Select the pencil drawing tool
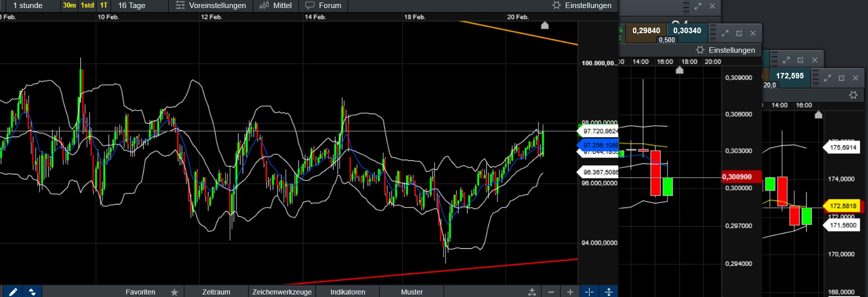 click(x=13, y=292)
